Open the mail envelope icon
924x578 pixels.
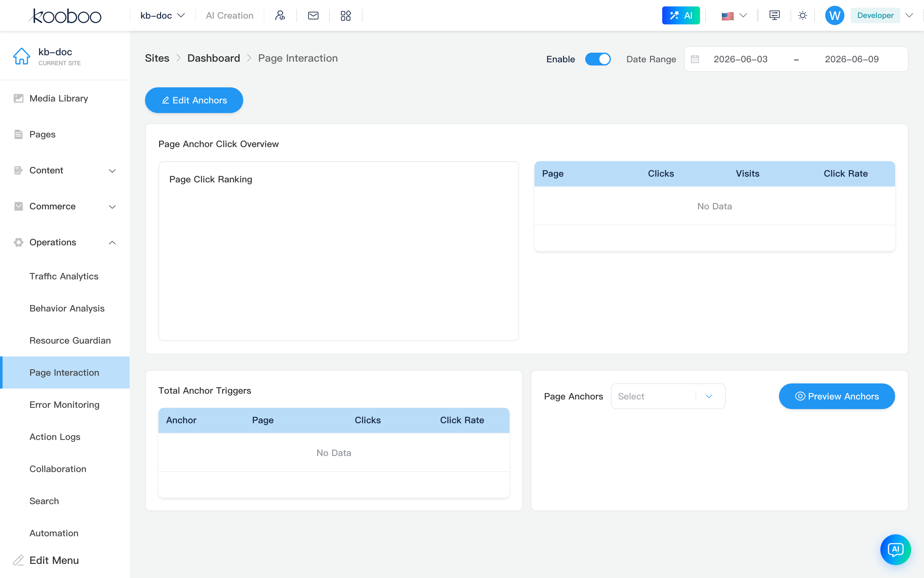pyautogui.click(x=313, y=16)
